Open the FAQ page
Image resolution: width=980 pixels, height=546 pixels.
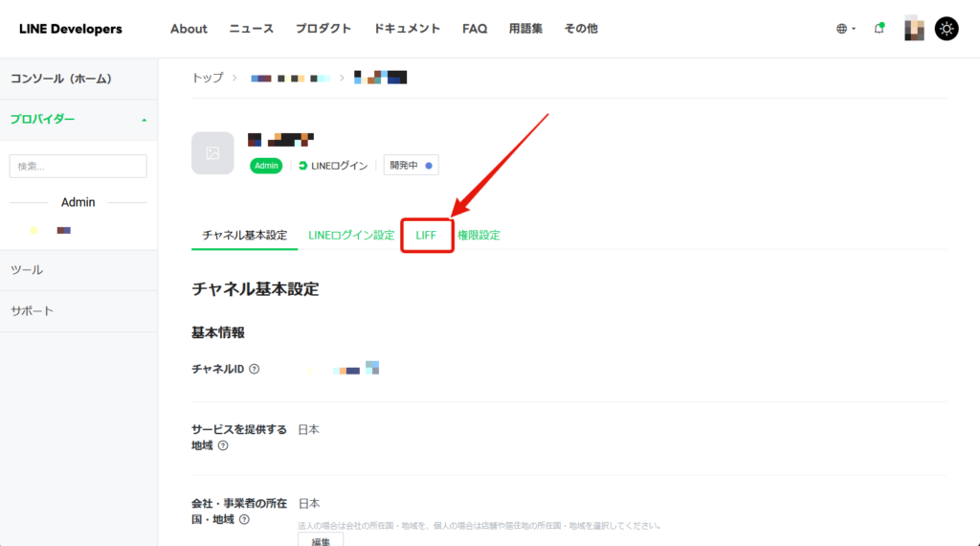click(x=475, y=29)
